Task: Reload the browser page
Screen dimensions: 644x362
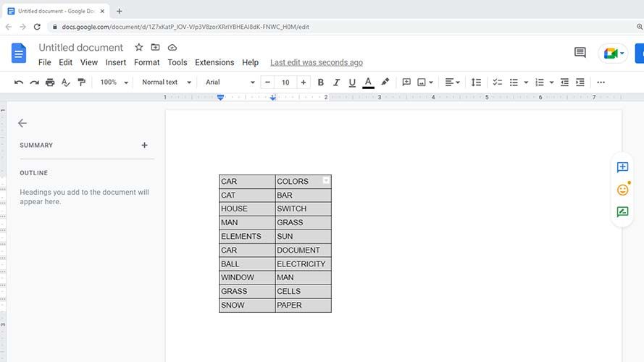Action: tap(37, 27)
